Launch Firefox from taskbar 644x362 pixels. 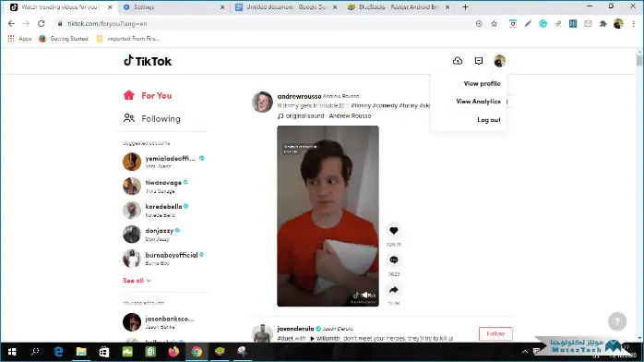[173, 352]
